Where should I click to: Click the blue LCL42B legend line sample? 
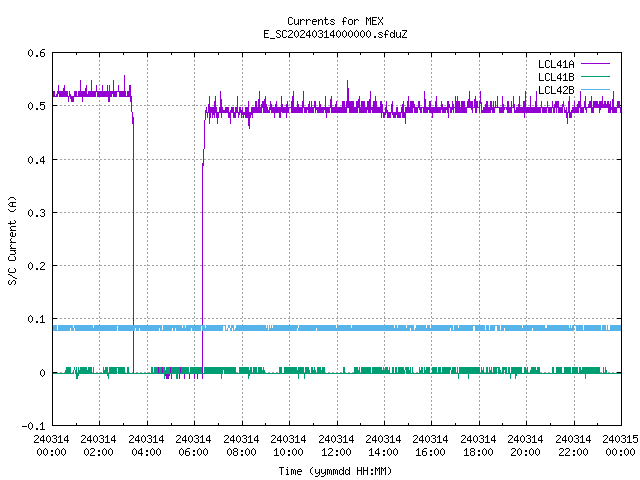tap(596, 89)
